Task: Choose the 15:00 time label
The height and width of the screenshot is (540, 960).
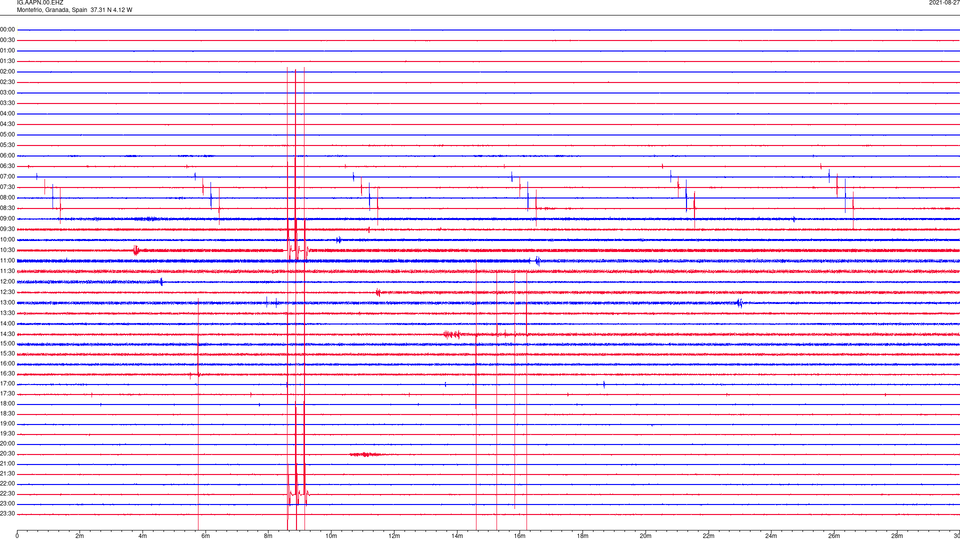Action: tap(8, 344)
